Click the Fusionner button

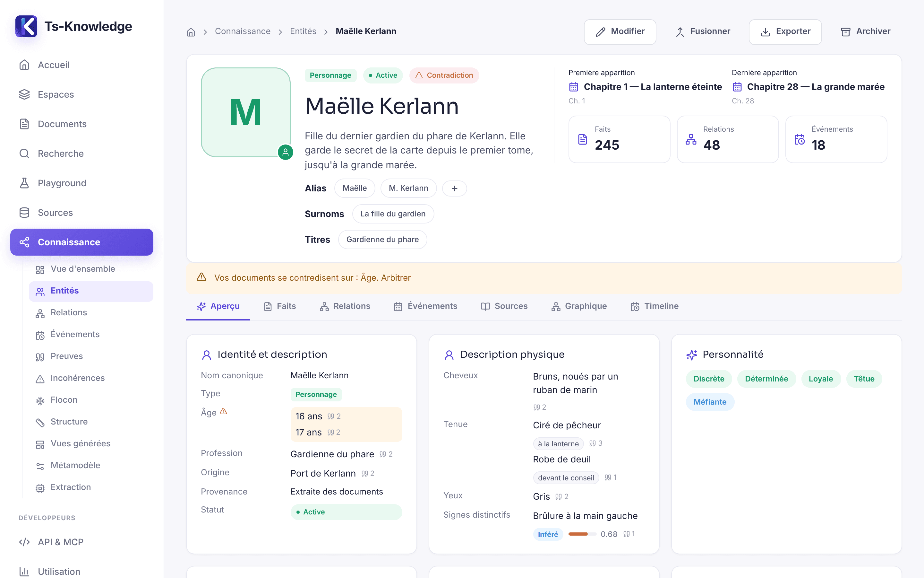coord(703,32)
